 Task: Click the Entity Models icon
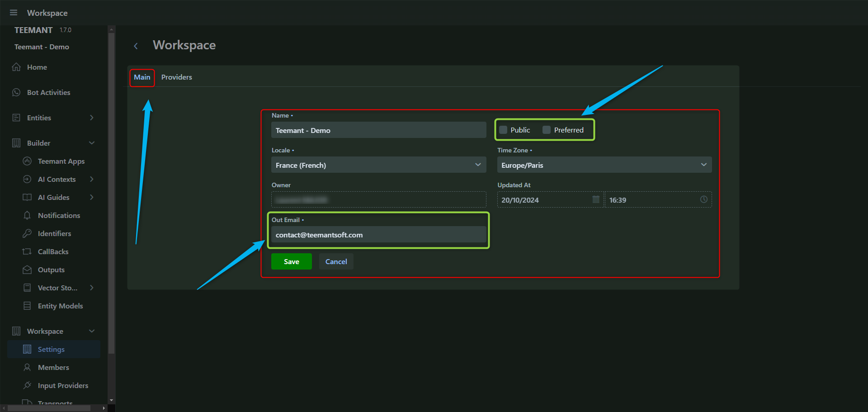[x=27, y=306]
